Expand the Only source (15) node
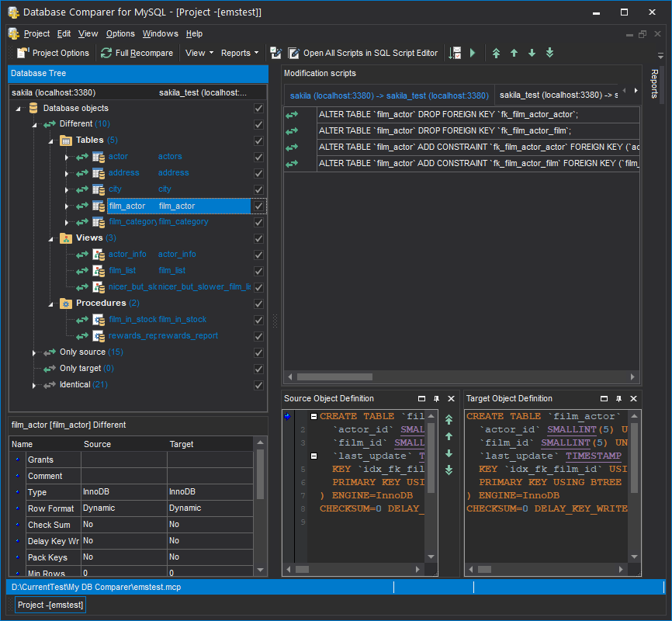 click(33, 352)
